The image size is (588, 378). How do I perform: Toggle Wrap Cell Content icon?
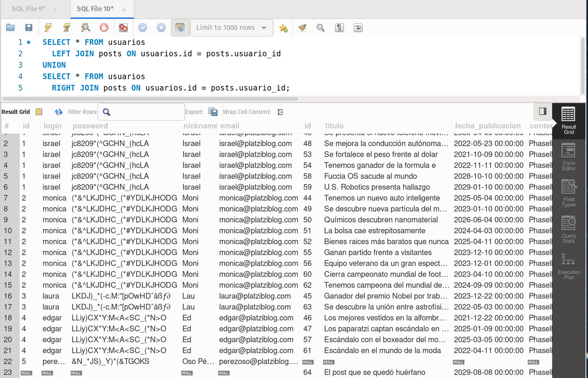coord(280,112)
